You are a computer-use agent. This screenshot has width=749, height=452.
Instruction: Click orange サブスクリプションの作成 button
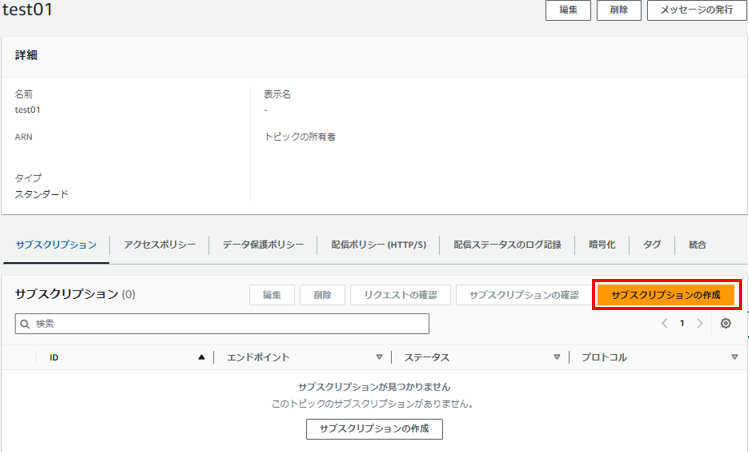pyautogui.click(x=666, y=295)
